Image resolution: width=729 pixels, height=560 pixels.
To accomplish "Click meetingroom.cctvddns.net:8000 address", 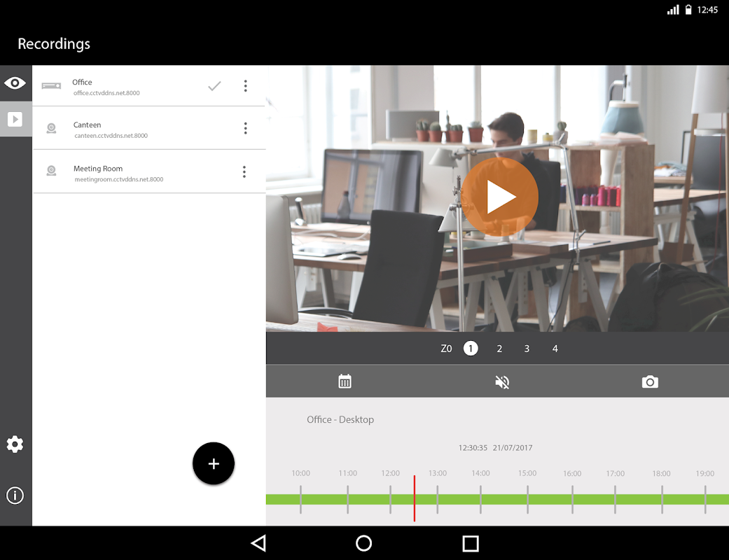I will (119, 179).
